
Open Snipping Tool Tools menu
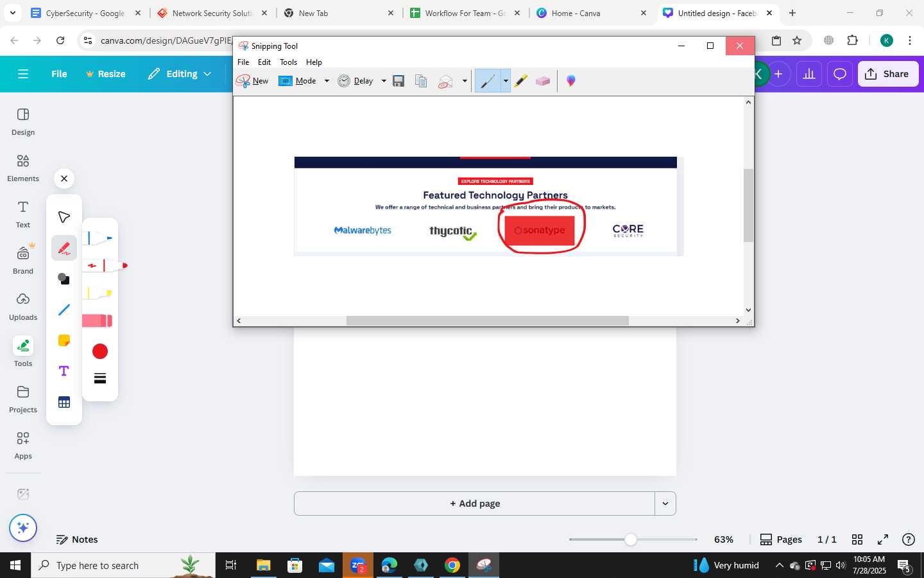pos(288,62)
